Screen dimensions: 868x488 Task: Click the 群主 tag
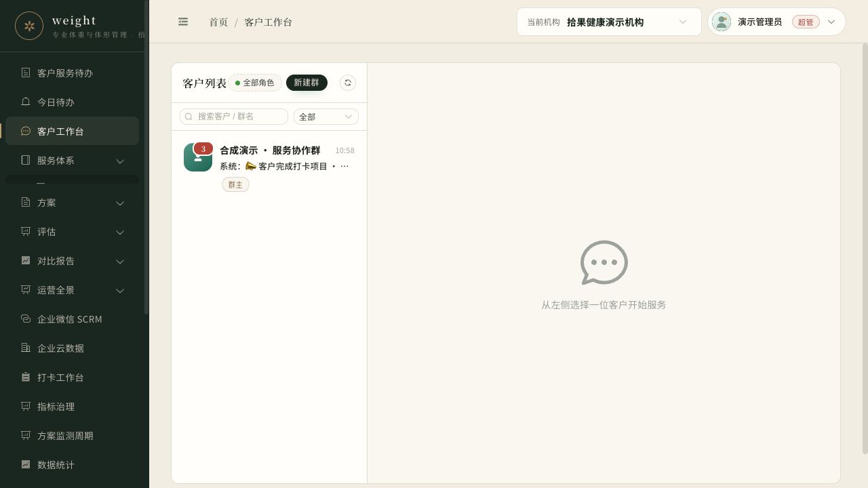(x=235, y=184)
